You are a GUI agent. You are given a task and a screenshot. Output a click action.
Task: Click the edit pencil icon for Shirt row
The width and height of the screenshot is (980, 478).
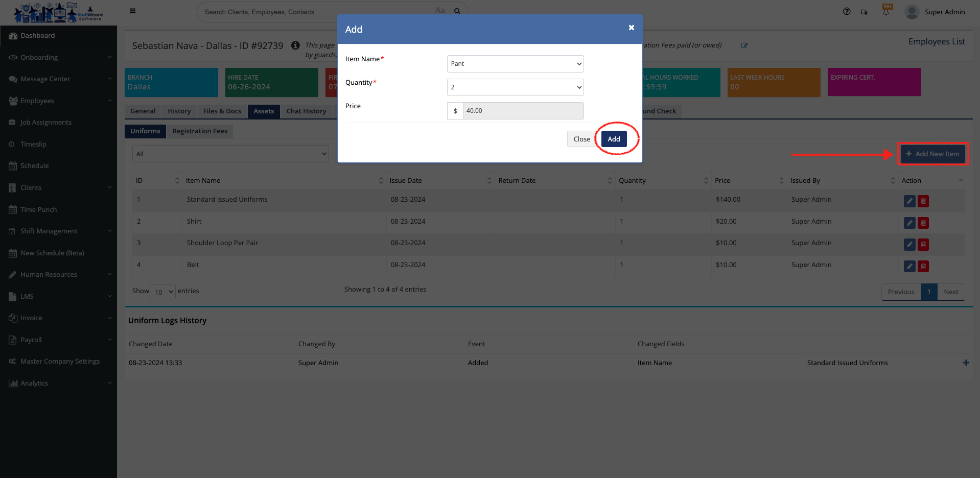point(909,223)
